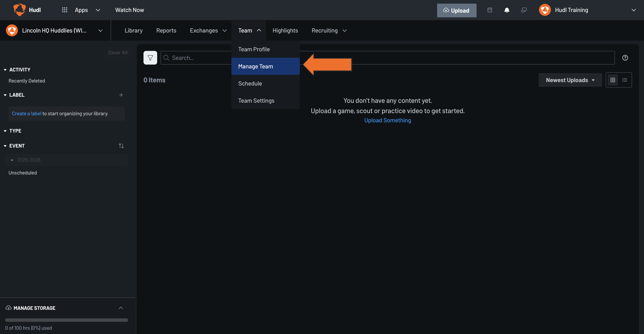
Task: Click the storage usage progress bar
Action: [66, 320]
